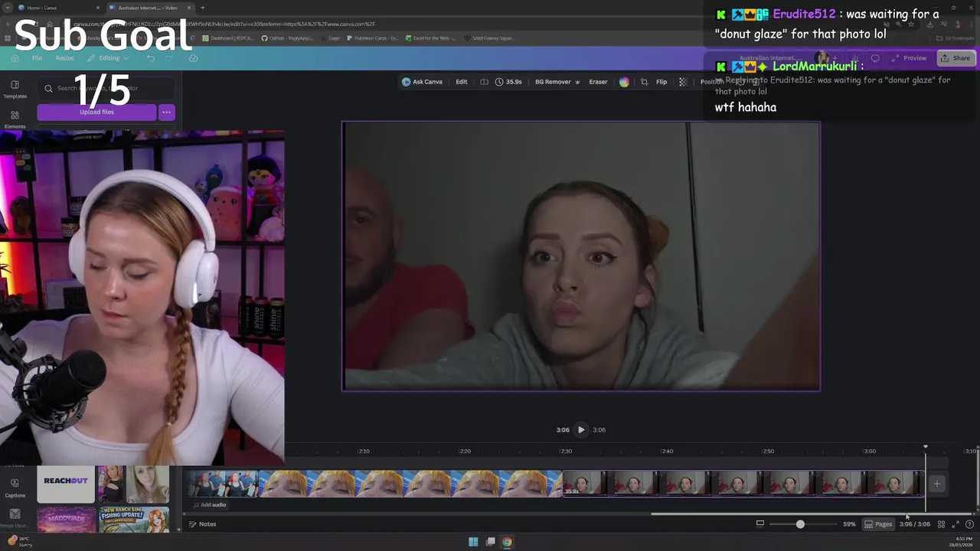Switch to the Australian Internet video tab
Image resolution: width=980 pixels, height=551 pixels.
coord(149,8)
